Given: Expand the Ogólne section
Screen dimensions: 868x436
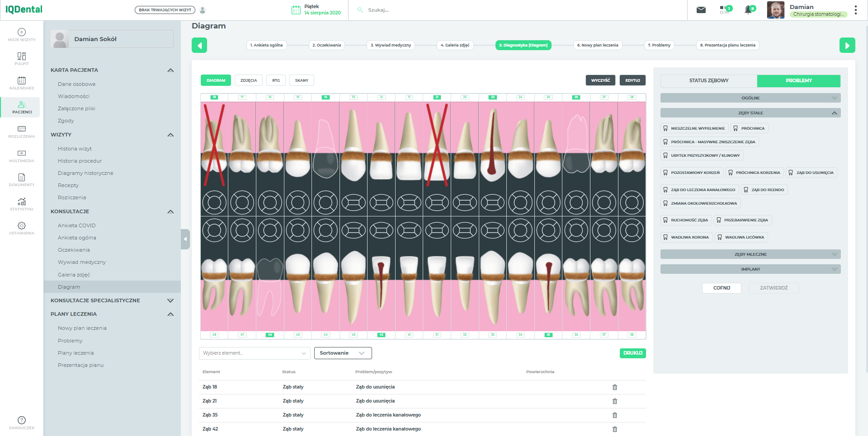Looking at the screenshot, I should (x=750, y=98).
